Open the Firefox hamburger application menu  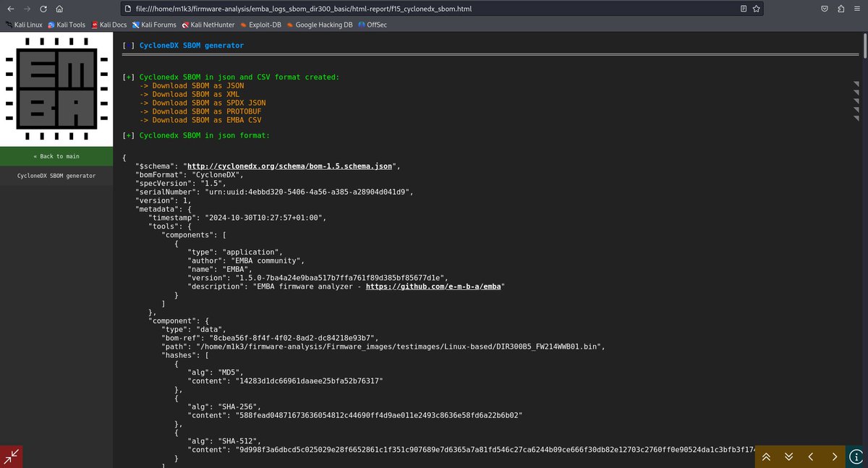tap(857, 9)
